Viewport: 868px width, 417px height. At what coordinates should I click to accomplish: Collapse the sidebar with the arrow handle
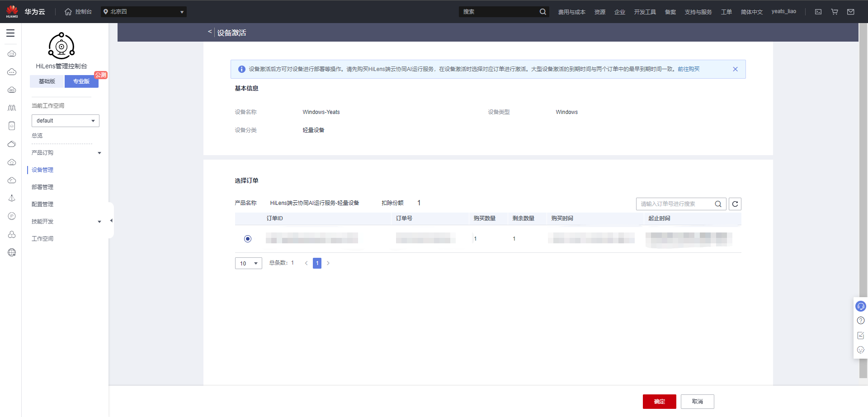point(111,221)
